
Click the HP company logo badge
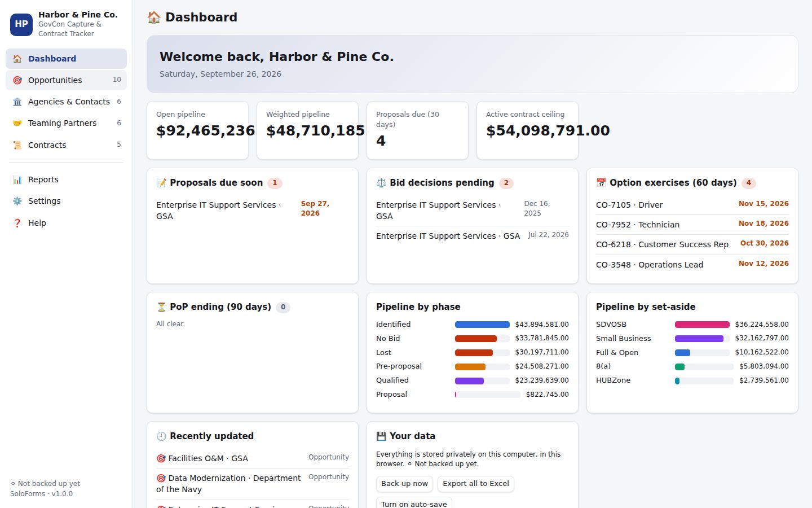pos(21,24)
